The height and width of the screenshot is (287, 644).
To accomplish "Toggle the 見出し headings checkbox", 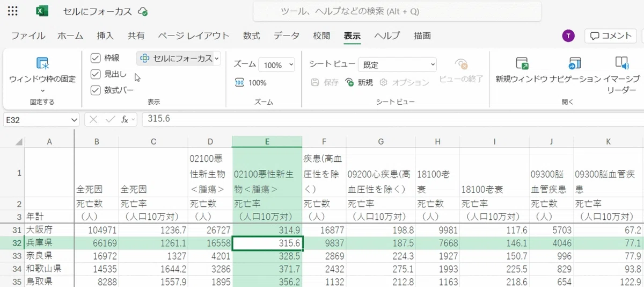I will click(96, 74).
